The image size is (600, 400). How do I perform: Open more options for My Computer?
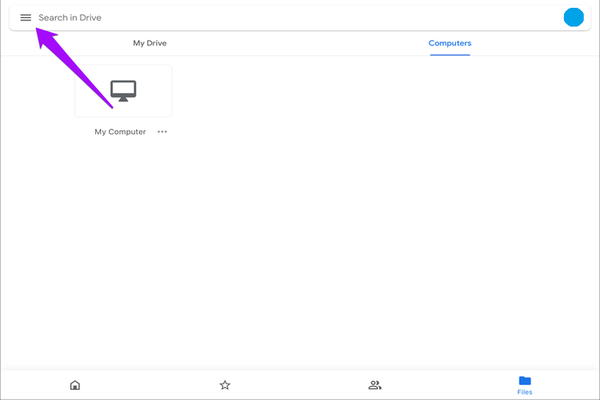tap(162, 132)
